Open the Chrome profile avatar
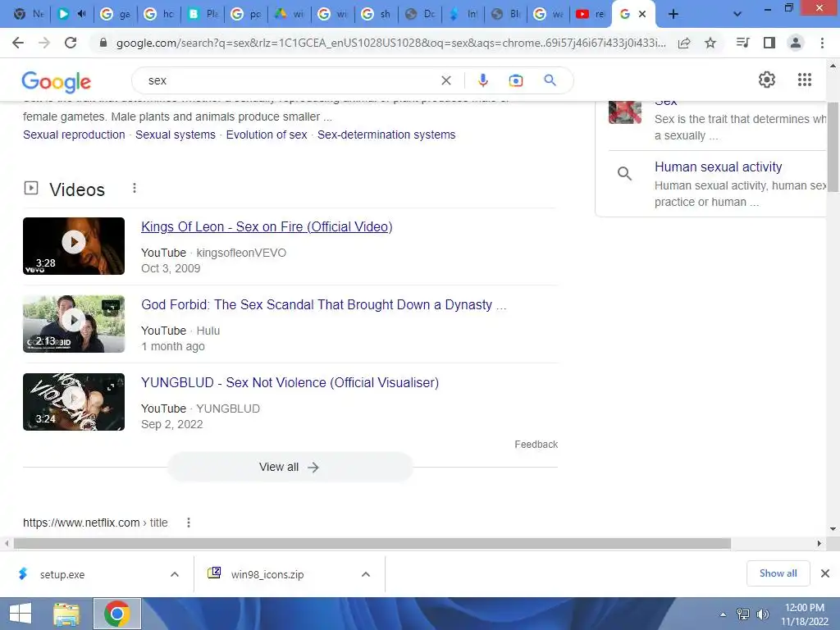The height and width of the screenshot is (630, 840). click(796, 43)
